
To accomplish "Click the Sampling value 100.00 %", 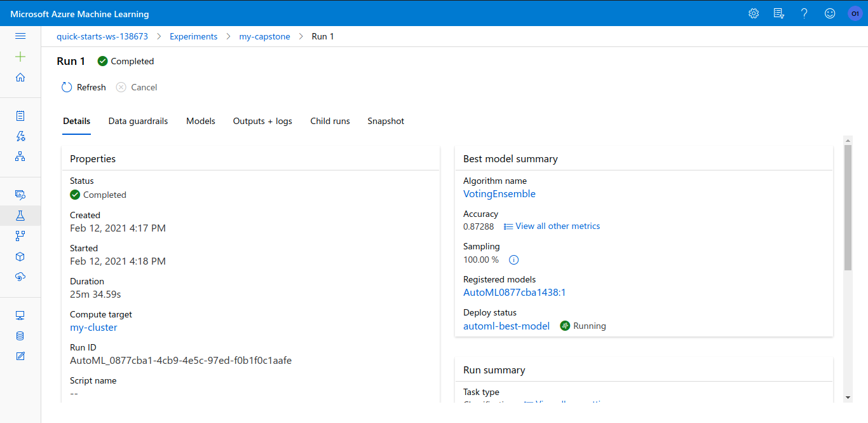I will 481,260.
